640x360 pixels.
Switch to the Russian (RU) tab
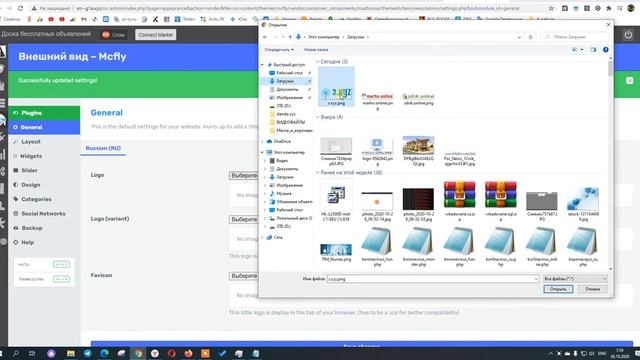(103, 148)
